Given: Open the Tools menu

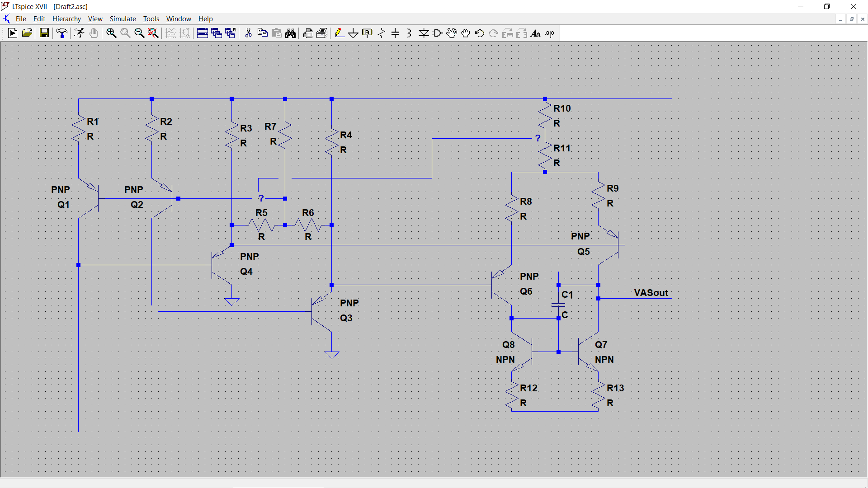Looking at the screenshot, I should coord(151,19).
